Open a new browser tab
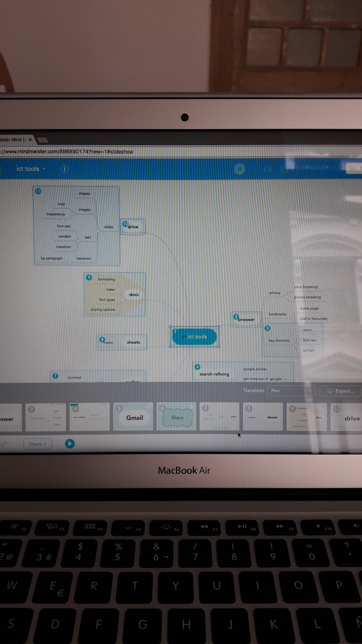Viewport: 362px width, 644px height. click(x=43, y=140)
